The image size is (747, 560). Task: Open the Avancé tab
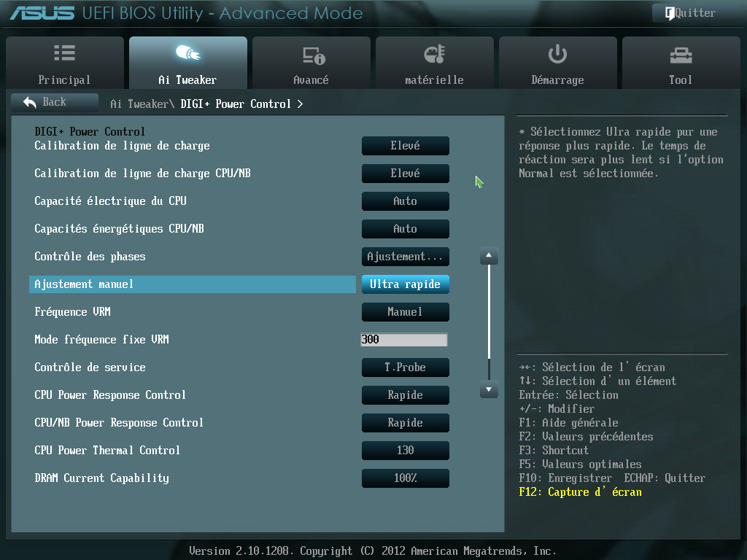[311, 63]
